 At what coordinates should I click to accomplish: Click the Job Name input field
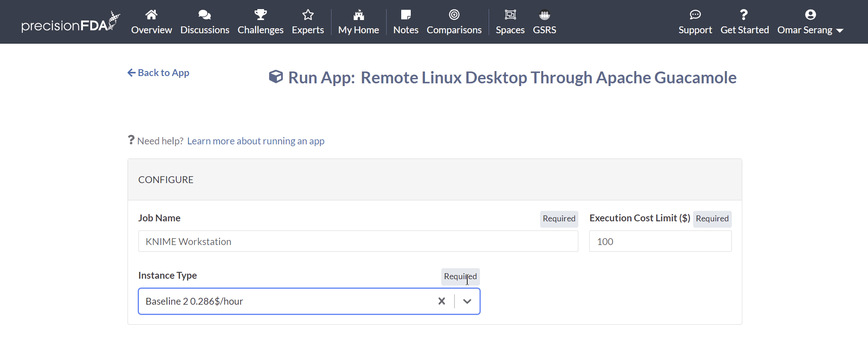pyautogui.click(x=358, y=241)
